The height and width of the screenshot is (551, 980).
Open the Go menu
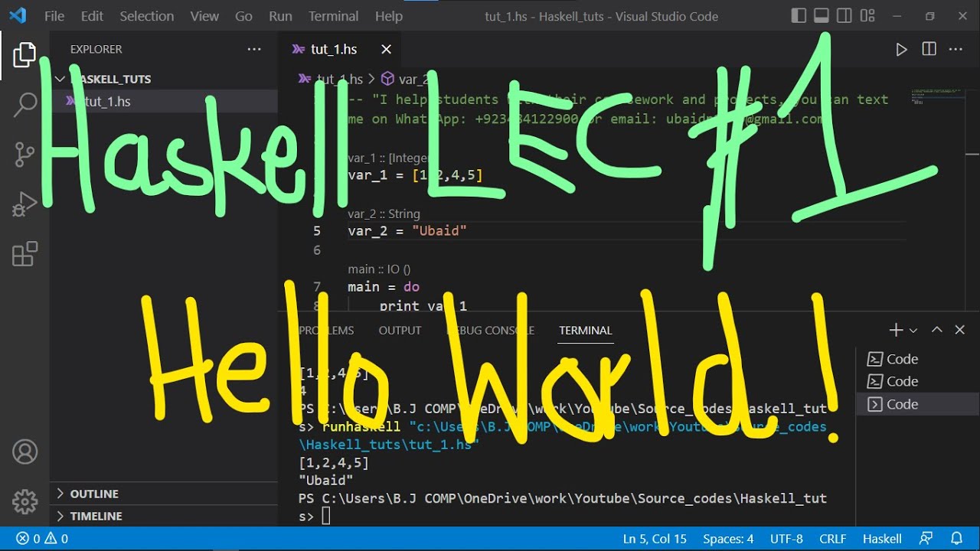click(244, 16)
